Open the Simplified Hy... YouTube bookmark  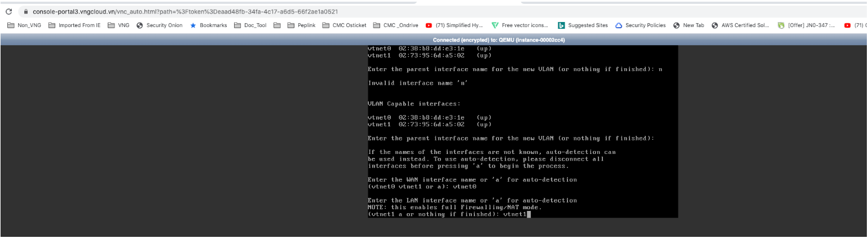(455, 25)
